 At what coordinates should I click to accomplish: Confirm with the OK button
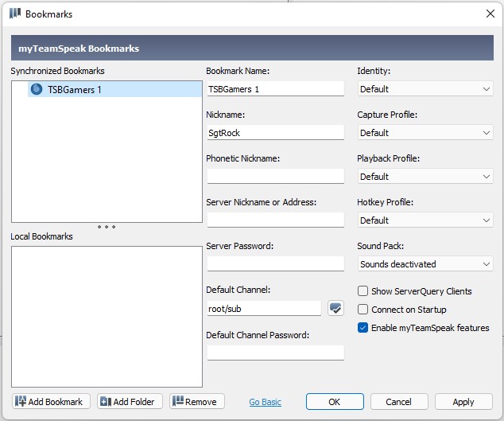click(335, 401)
